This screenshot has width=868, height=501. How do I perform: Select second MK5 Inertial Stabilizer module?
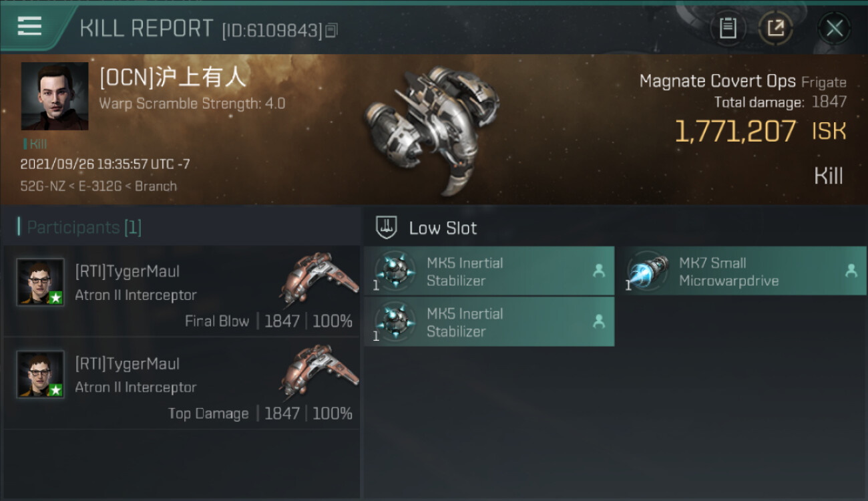(489, 322)
